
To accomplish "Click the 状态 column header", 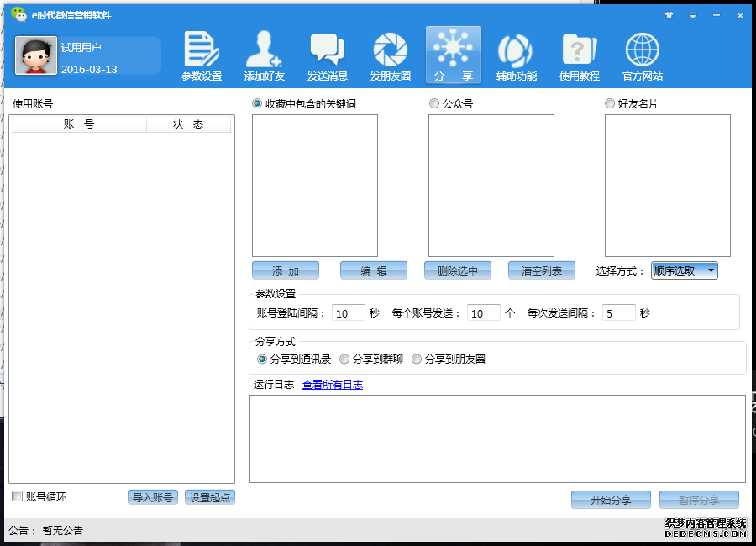I will click(188, 124).
